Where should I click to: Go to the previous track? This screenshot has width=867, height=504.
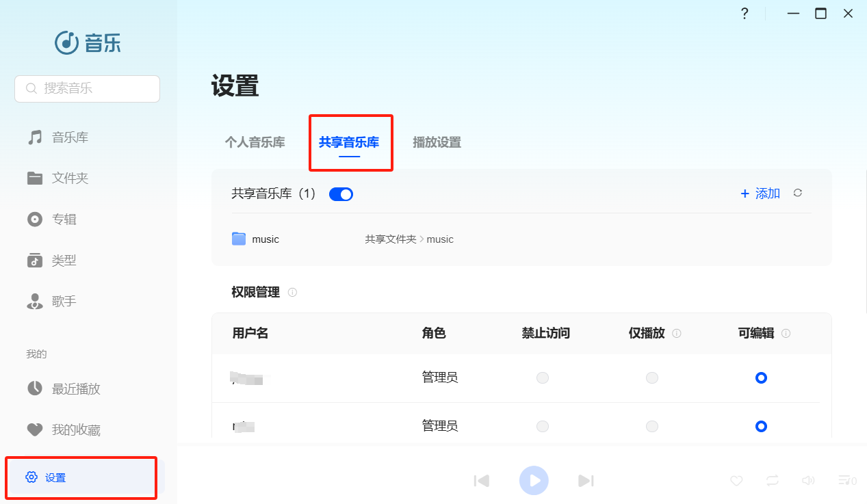[482, 481]
